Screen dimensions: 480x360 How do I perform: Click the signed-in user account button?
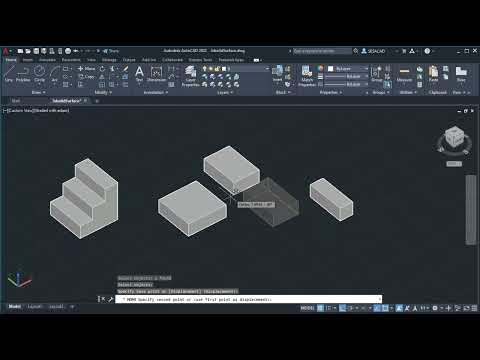374,51
